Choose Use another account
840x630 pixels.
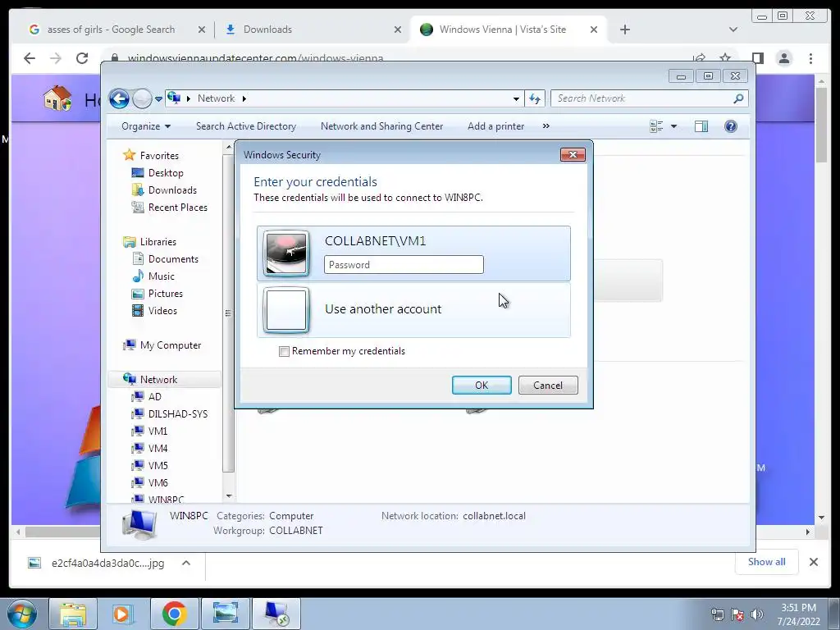pos(413,309)
